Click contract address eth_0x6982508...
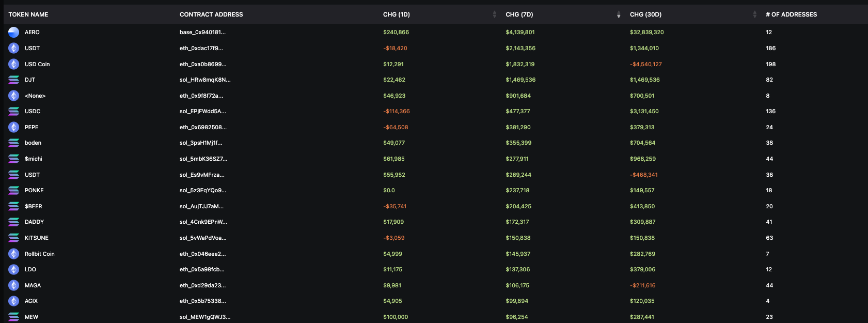The image size is (868, 323). pyautogui.click(x=203, y=127)
